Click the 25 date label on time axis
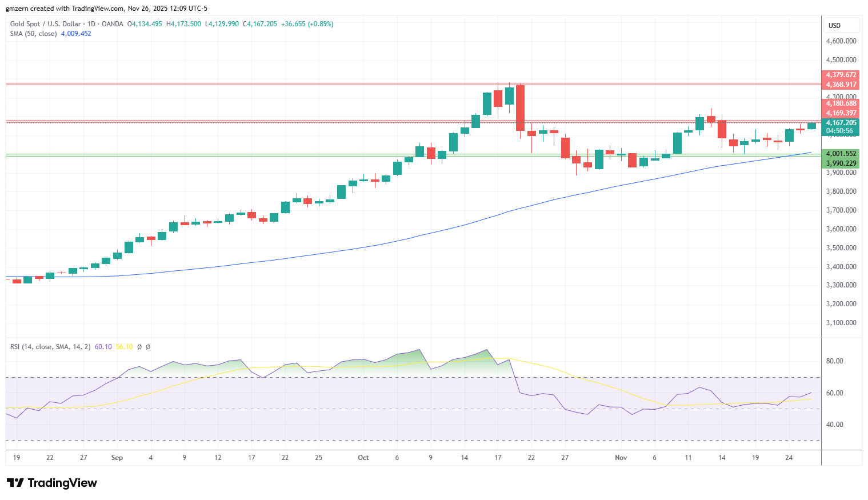Viewport: 868px width, 500px height. point(319,458)
